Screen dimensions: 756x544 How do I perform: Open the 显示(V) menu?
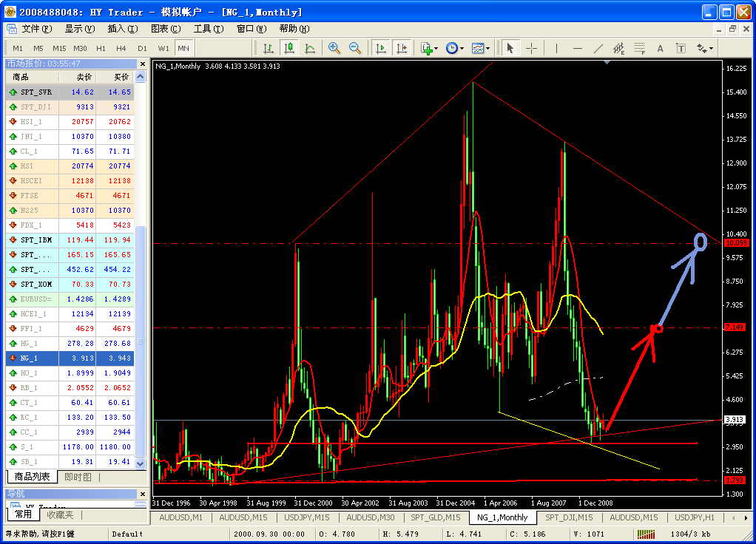(x=80, y=29)
